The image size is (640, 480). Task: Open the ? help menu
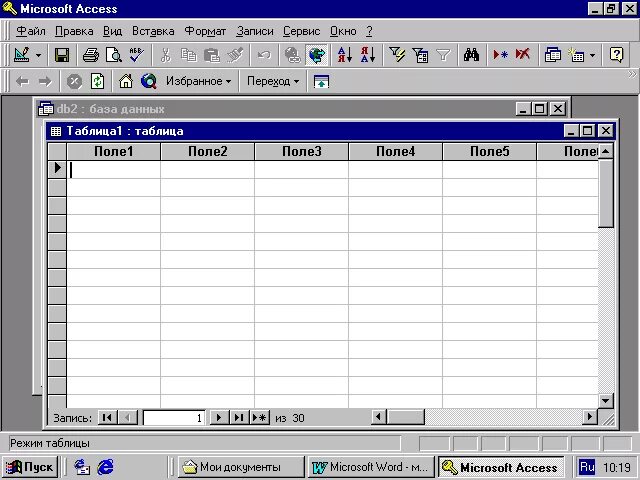pyautogui.click(x=369, y=31)
